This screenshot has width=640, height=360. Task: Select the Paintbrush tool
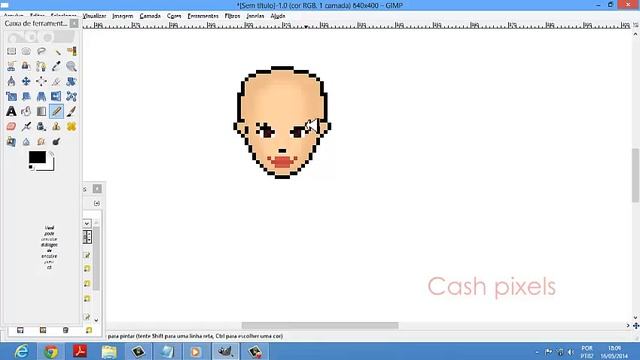coord(71,111)
